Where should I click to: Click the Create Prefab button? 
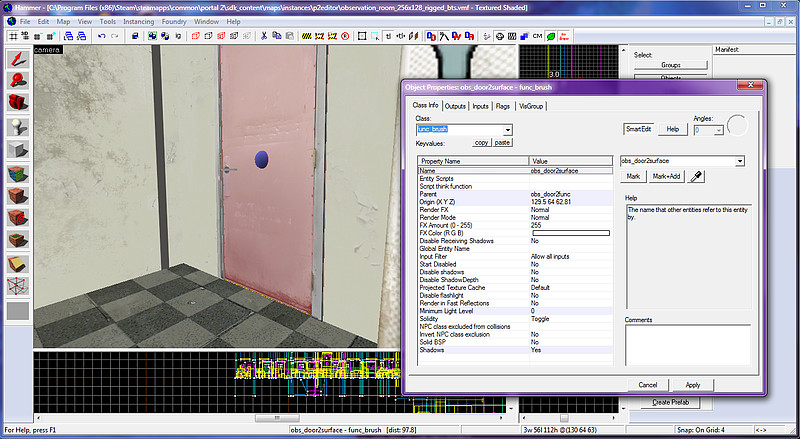click(x=670, y=402)
